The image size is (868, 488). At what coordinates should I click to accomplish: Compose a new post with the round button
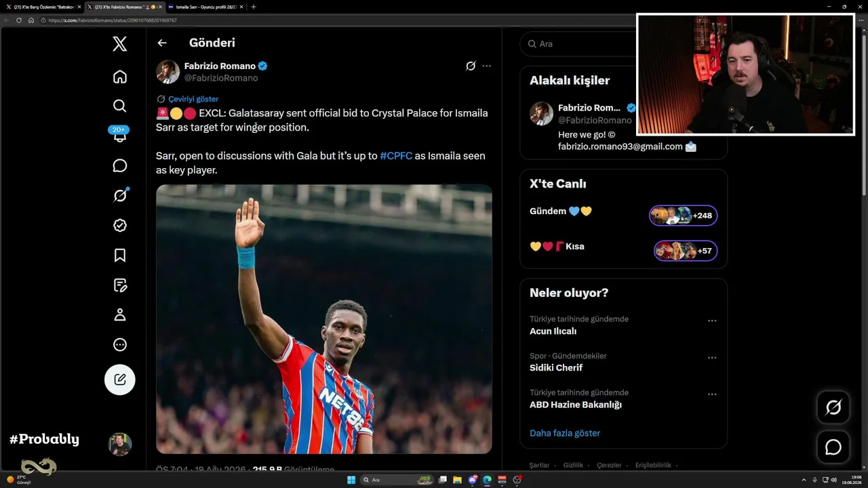pyautogui.click(x=120, y=380)
